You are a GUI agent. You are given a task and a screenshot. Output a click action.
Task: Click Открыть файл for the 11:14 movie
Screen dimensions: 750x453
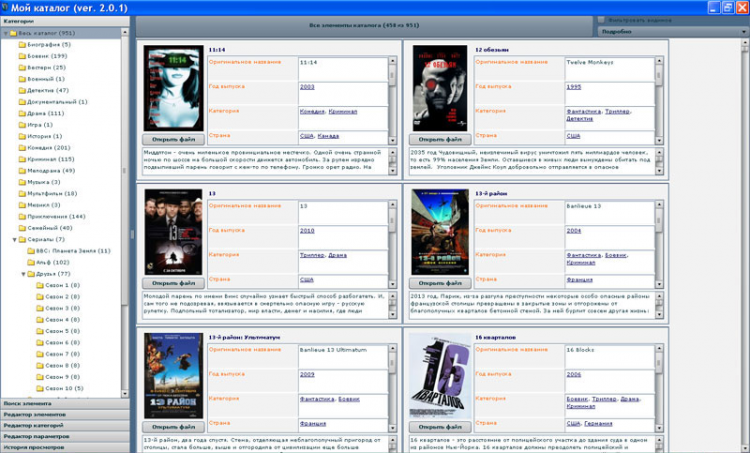[174, 140]
